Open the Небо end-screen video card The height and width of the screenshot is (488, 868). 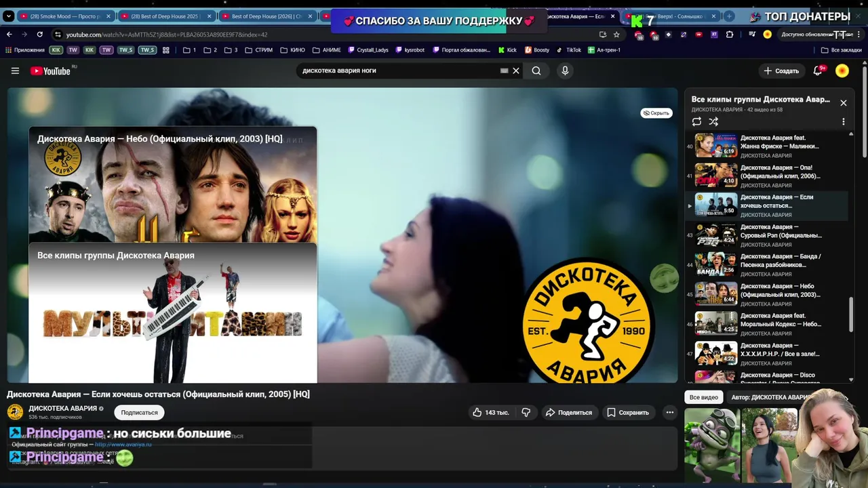(x=173, y=184)
